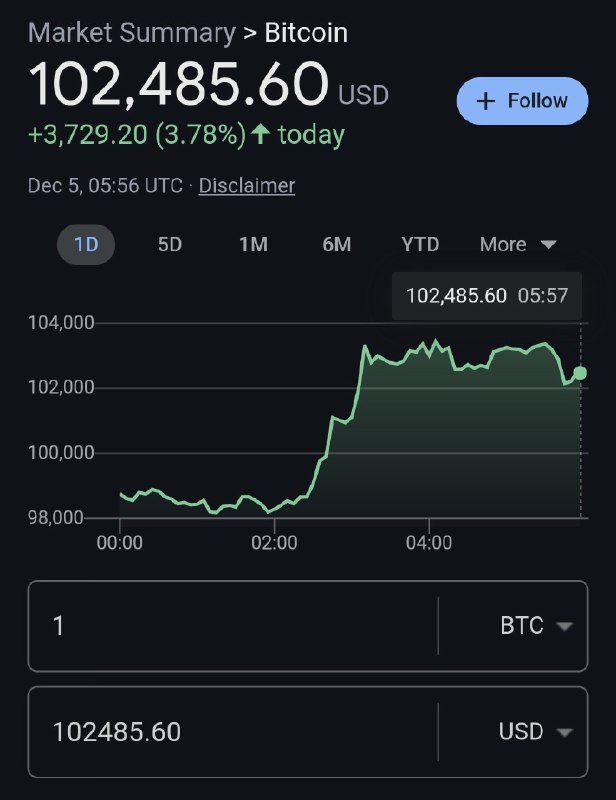
Task: Follow Bitcoin with the Follow button
Action: coord(523,101)
